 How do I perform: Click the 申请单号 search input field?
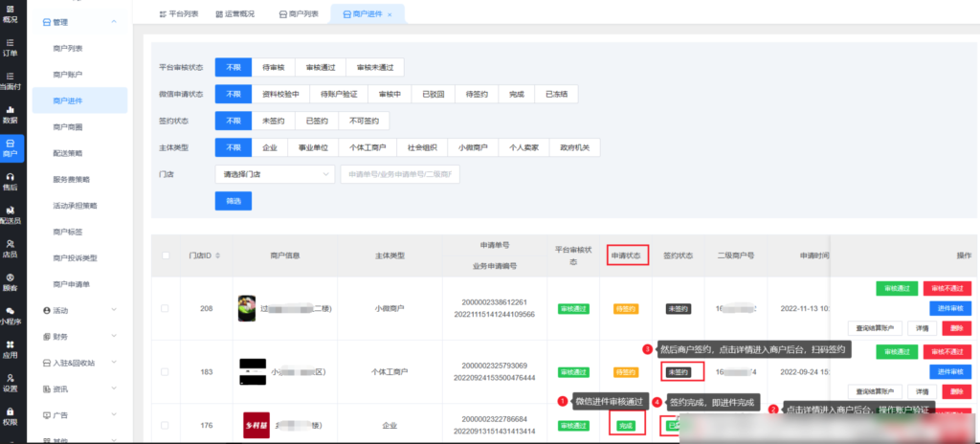click(x=400, y=175)
